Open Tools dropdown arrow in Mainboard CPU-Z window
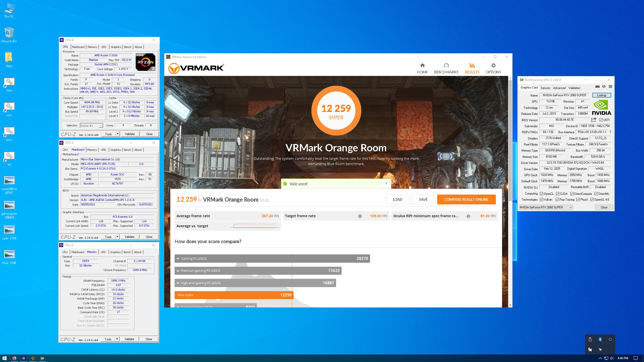Screen dimensions: 644x362 click(x=117, y=237)
